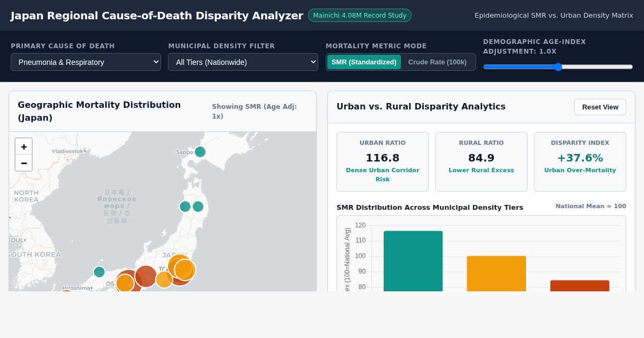Image resolution: width=644 pixels, height=338 pixels.
Task: Click the 'Japan Regional Cause-of-Death Disparity Analyzer' title
Action: coord(157,16)
